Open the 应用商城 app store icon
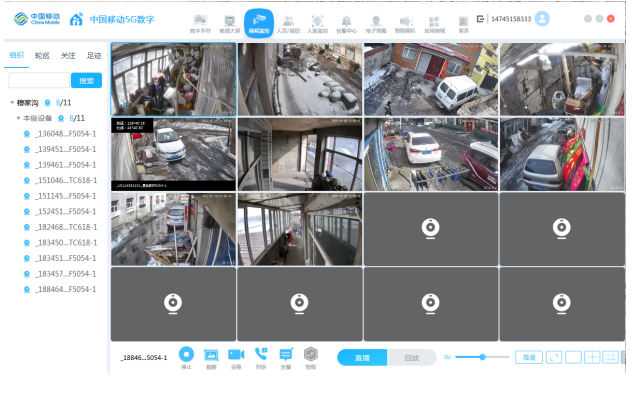Image resolution: width=637 pixels, height=396 pixels. (x=434, y=24)
